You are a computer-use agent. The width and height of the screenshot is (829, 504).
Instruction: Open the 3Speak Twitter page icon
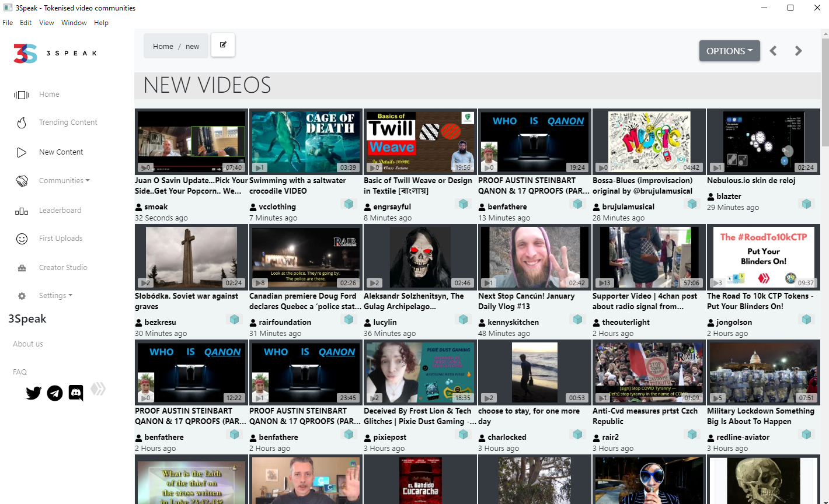(x=34, y=393)
